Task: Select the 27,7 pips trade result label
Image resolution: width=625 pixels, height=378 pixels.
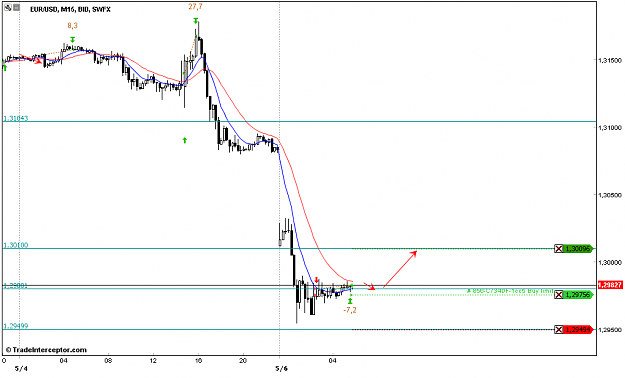Action: coord(195,7)
